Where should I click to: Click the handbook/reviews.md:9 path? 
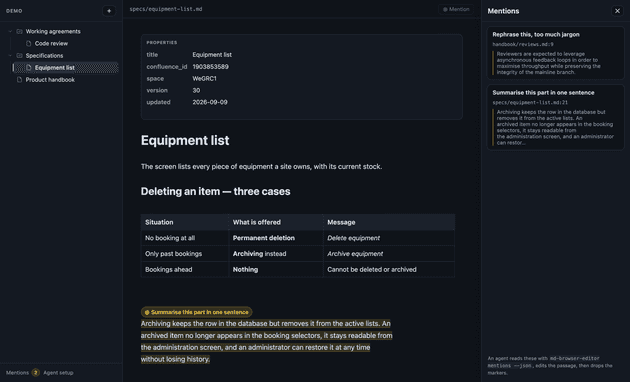[523, 44]
